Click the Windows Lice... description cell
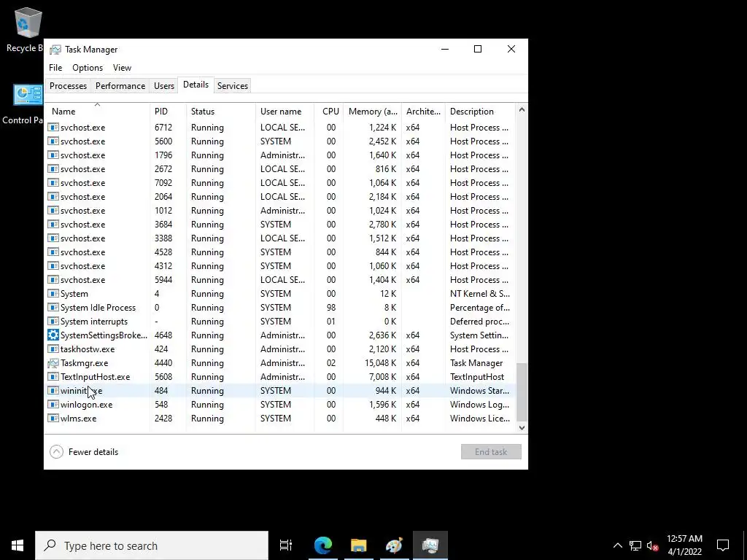747x560 pixels. tap(480, 419)
